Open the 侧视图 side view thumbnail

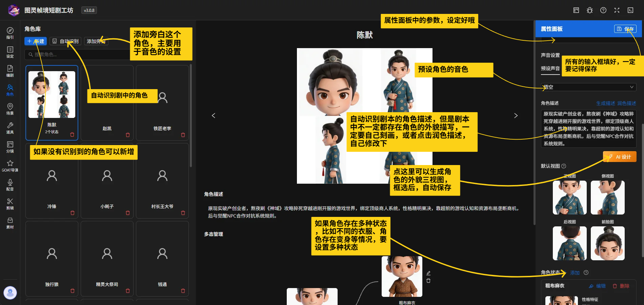[x=608, y=198]
